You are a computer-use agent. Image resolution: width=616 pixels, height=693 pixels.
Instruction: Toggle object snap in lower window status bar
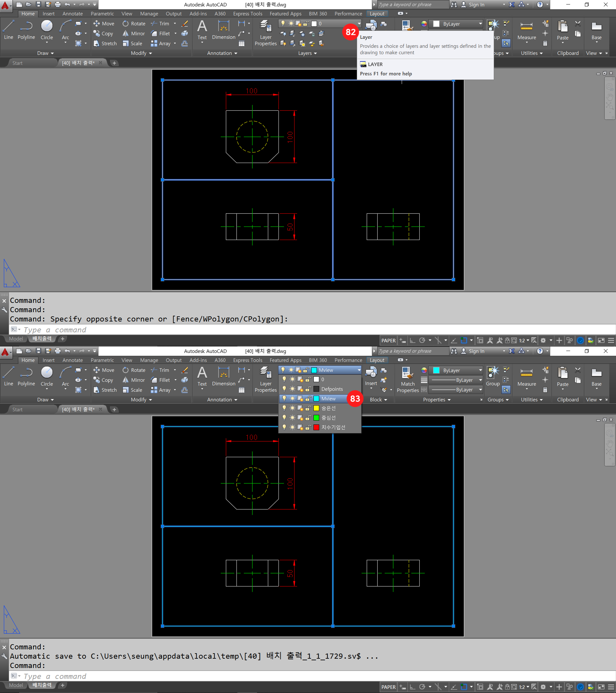[x=464, y=687]
